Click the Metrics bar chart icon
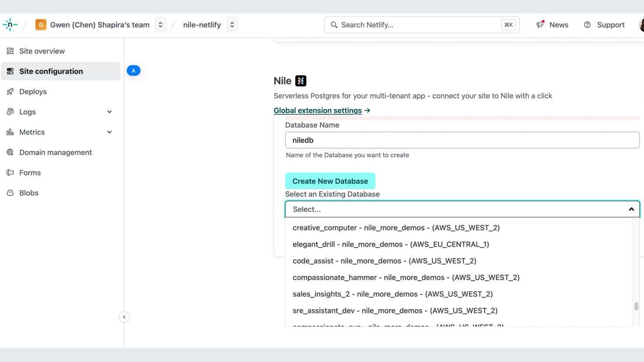 [10, 132]
